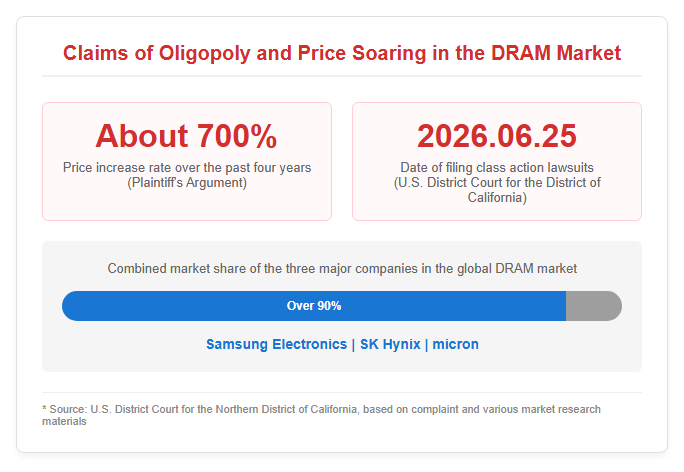Click '(Plaintiff's Argument)' text

187,182
